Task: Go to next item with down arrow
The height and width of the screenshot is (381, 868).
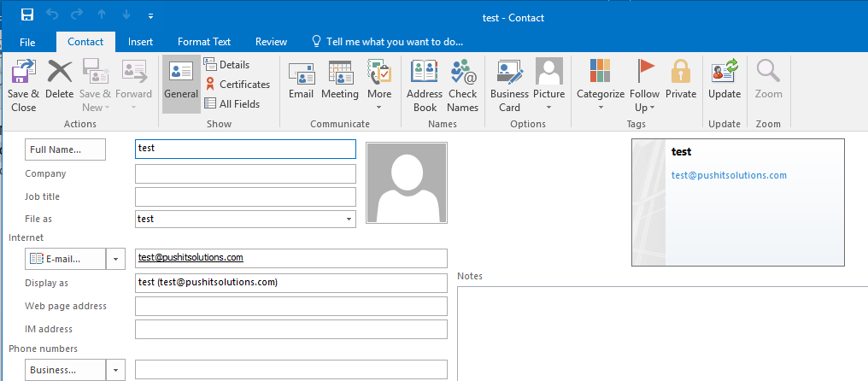Action: click(x=126, y=15)
